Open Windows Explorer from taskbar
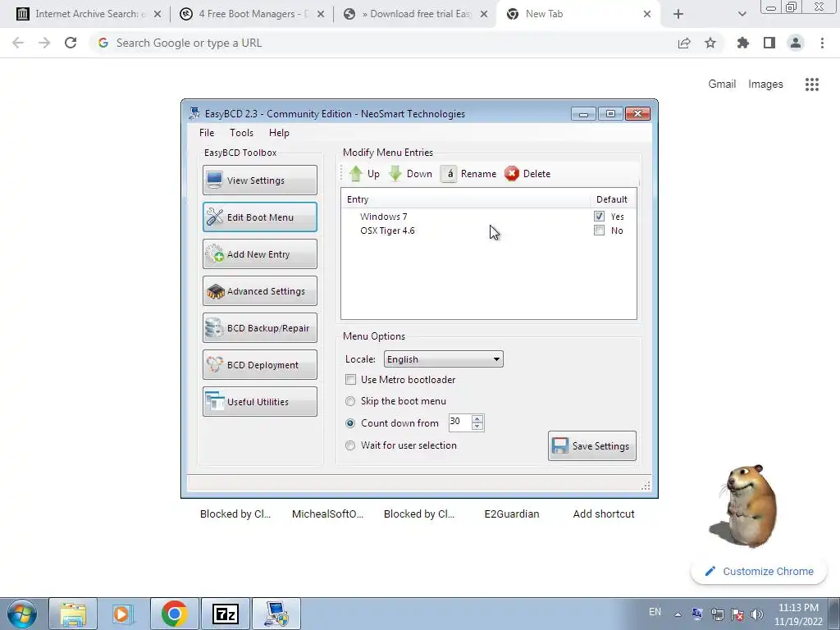840x630 pixels. [73, 614]
